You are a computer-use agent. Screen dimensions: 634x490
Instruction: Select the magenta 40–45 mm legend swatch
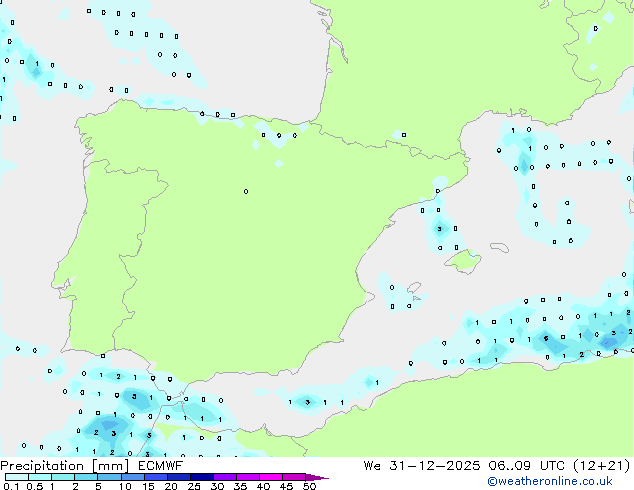click(271, 477)
